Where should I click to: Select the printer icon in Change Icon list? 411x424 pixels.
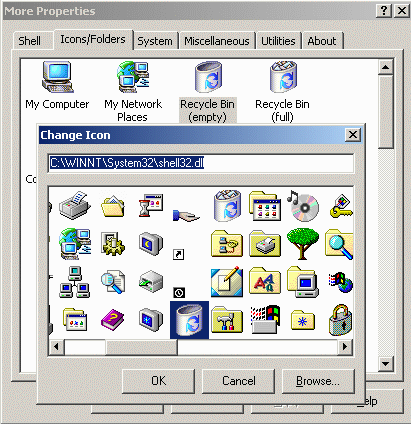click(75, 205)
